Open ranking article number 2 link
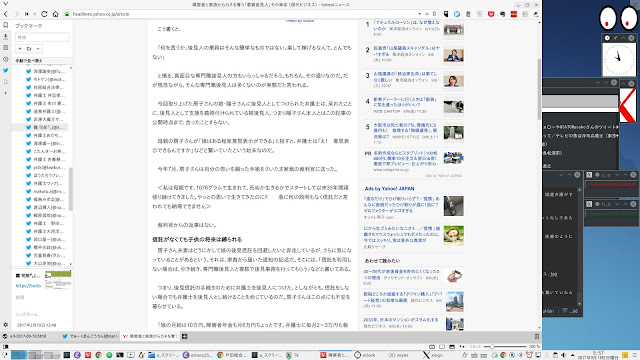Viewport: 640px width, 360px height. click(407, 51)
